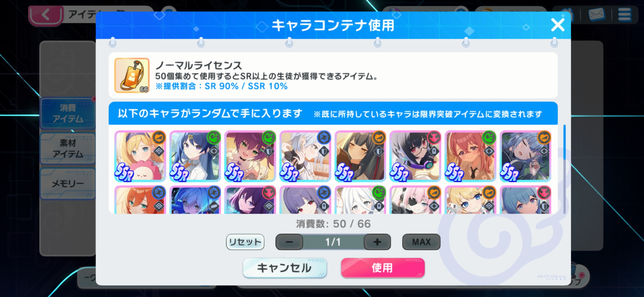
Task: Switch to the メモリー tab
Action: (x=68, y=183)
